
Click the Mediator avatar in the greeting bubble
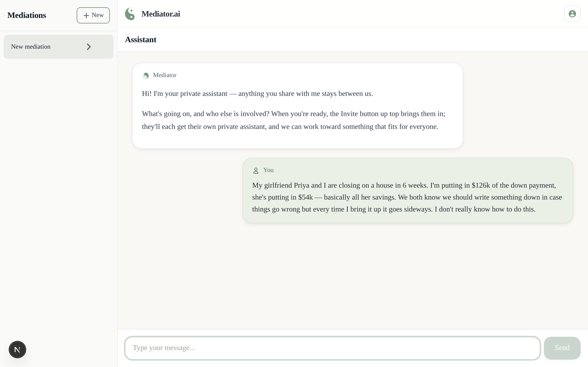click(x=146, y=75)
